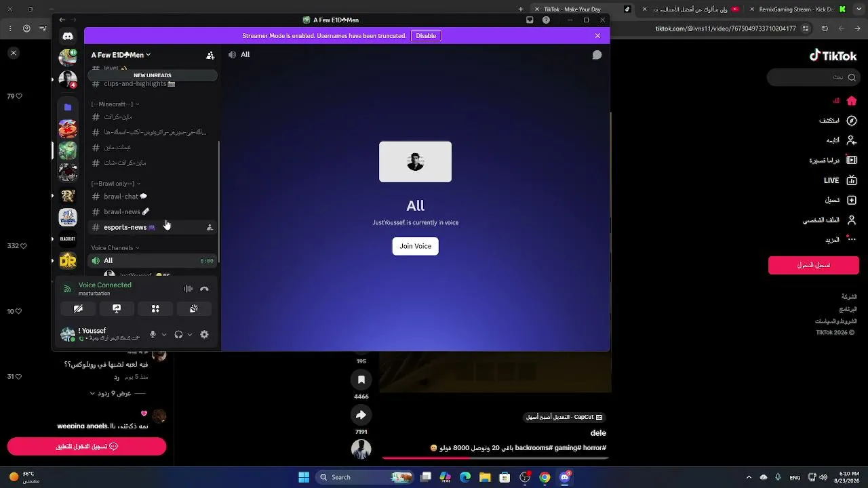This screenshot has height=488, width=868.
Task: Start an activity in Discord voice panel
Action: [x=155, y=309]
